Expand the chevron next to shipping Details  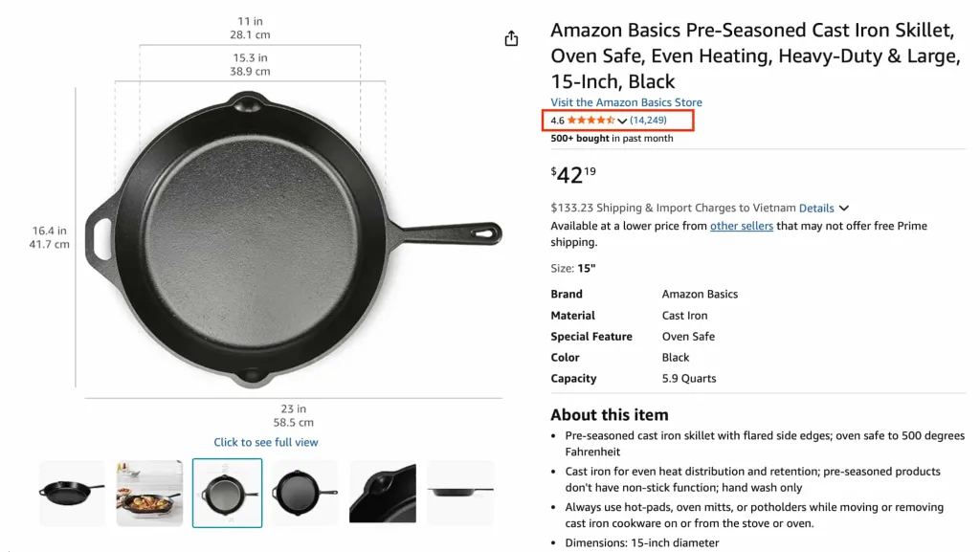click(x=844, y=208)
